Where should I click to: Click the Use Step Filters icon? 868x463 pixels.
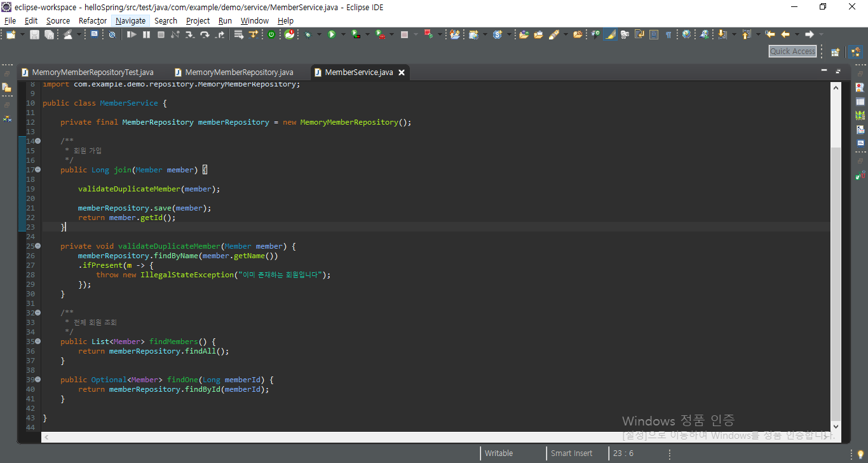254,34
